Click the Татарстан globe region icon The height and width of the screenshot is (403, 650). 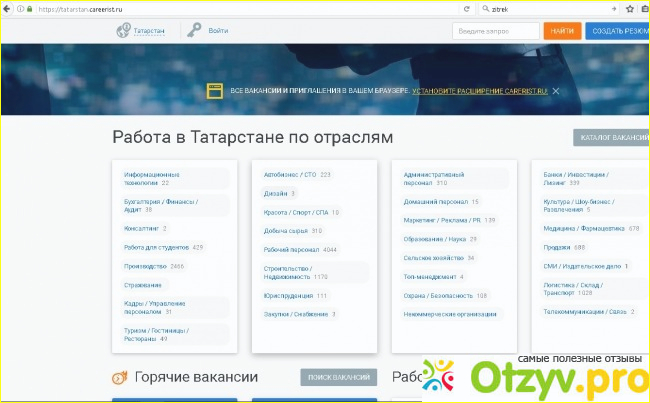pos(123,31)
